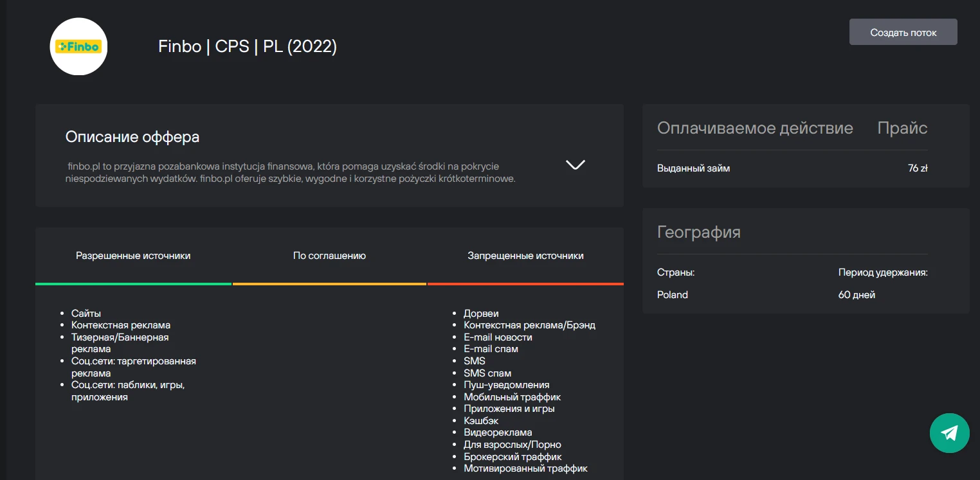Switch to Запрещенные источники tab
The image size is (980, 480).
(x=525, y=256)
